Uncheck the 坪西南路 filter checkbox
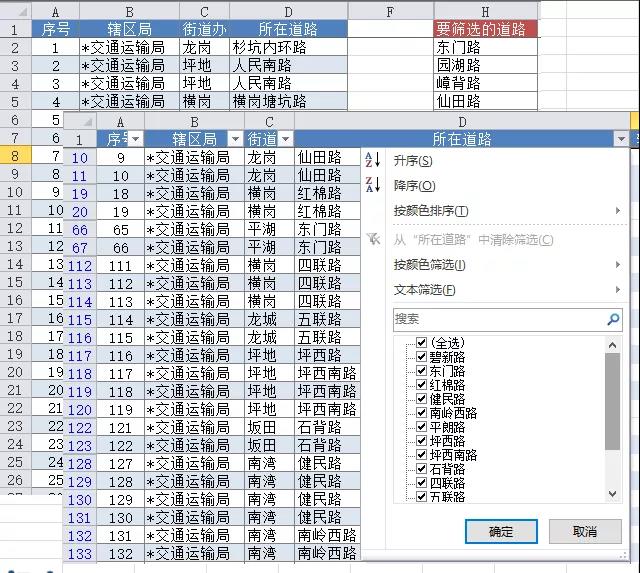The image size is (640, 573). point(422,455)
